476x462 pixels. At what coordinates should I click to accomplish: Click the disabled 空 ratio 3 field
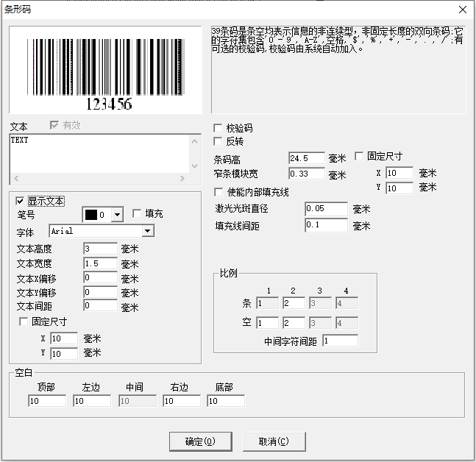click(x=321, y=323)
